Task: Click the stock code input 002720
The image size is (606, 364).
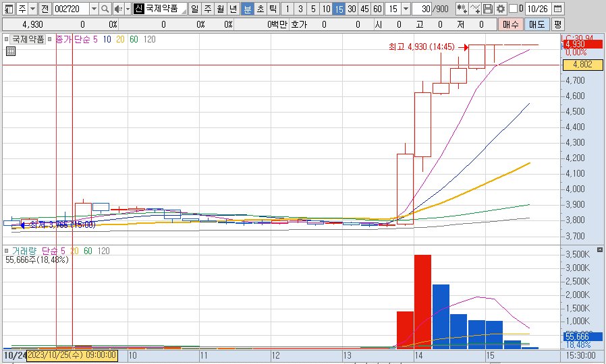Action: coord(71,9)
